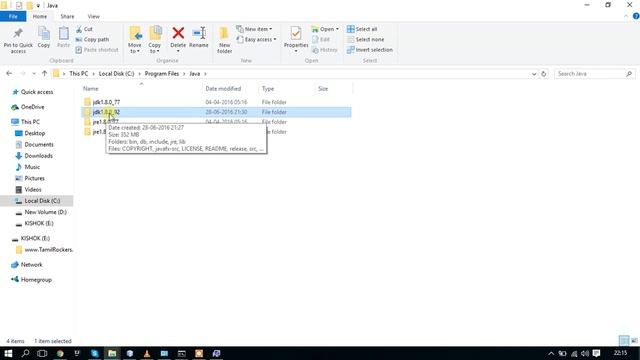Open the File tab

point(13,16)
